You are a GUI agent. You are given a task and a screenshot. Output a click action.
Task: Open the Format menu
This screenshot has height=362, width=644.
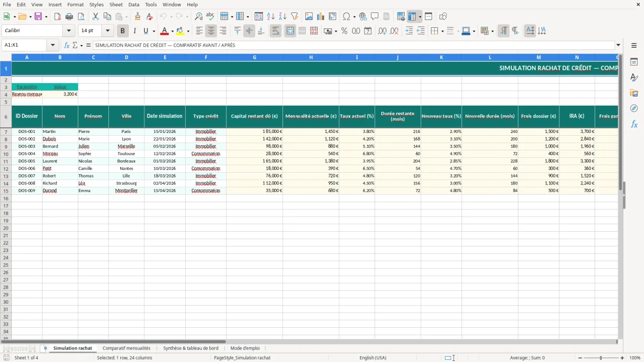coord(76,4)
